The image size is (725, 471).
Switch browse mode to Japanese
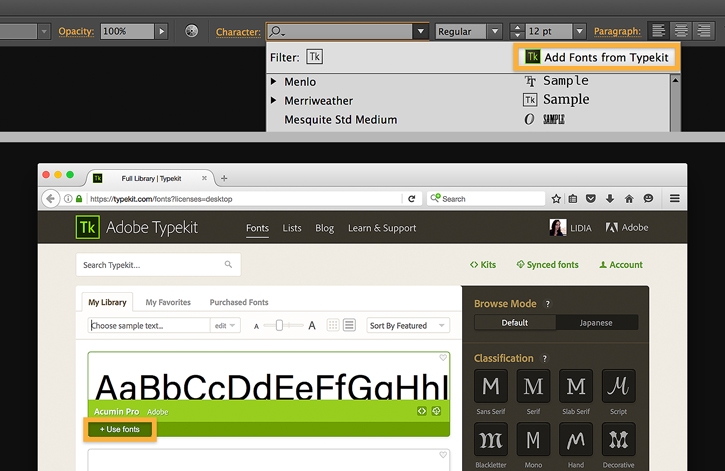coord(596,323)
